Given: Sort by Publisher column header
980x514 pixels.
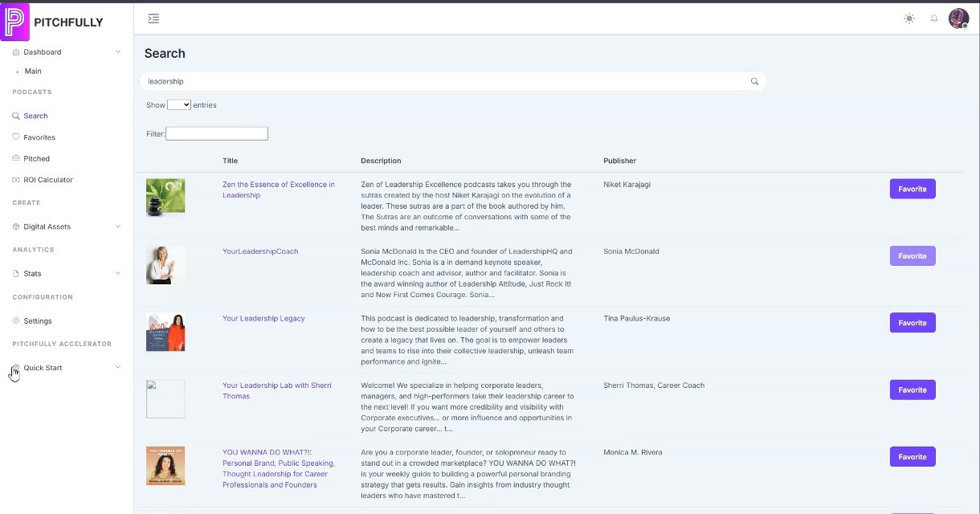Looking at the screenshot, I should [619, 161].
